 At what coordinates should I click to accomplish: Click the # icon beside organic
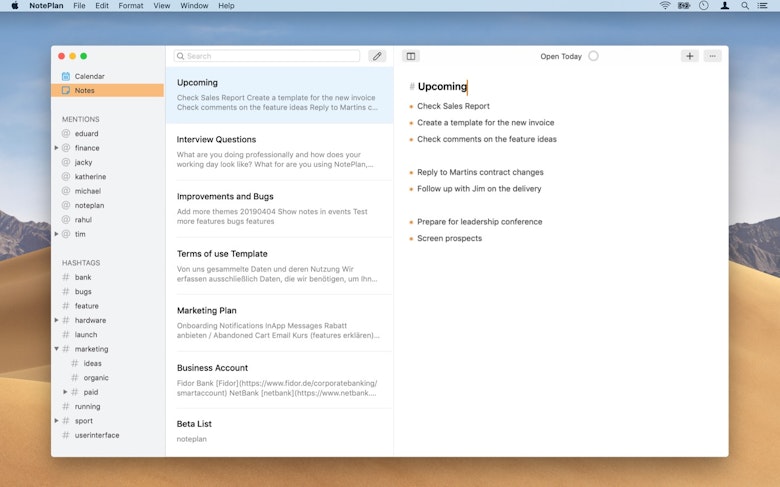(75, 378)
